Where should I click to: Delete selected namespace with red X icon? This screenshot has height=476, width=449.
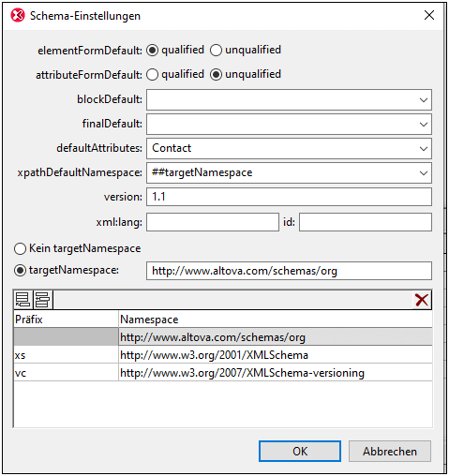tap(422, 300)
